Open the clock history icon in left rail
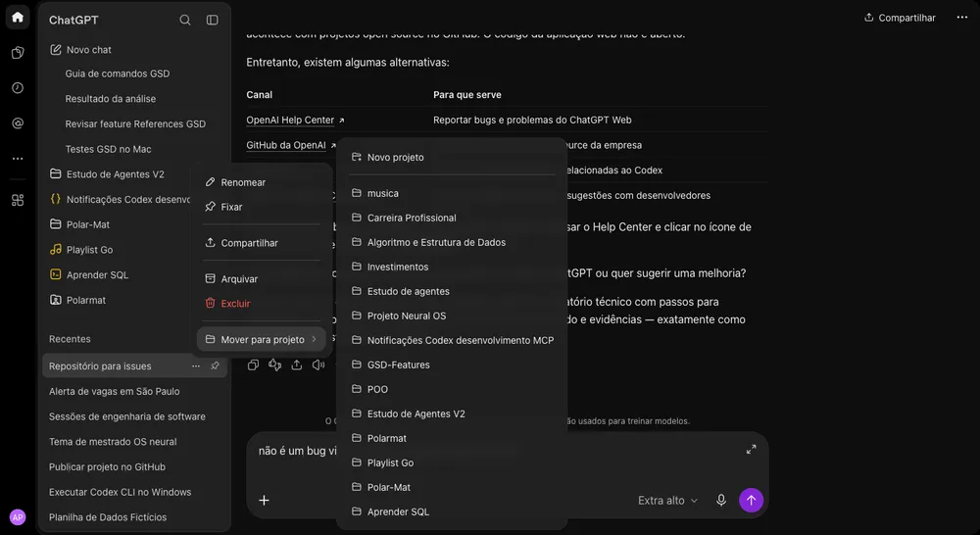The image size is (980, 535). (18, 88)
